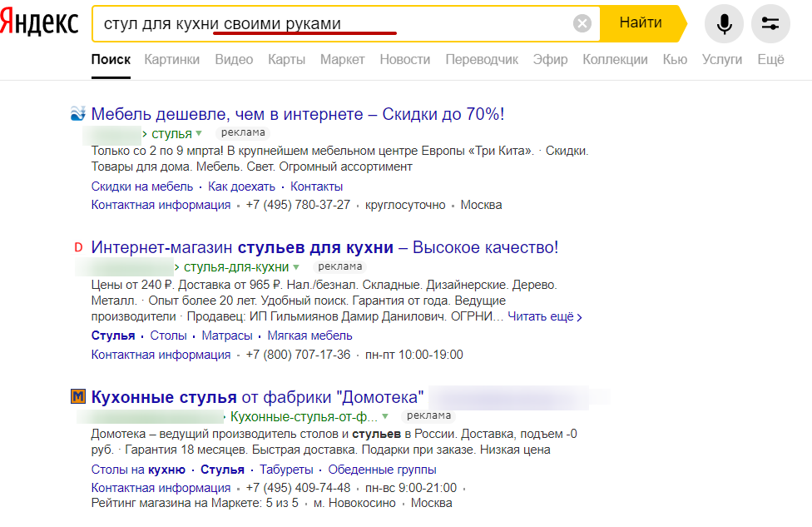Open the Маркет tab
Image resolution: width=812 pixels, height=527 pixels.
click(342, 60)
